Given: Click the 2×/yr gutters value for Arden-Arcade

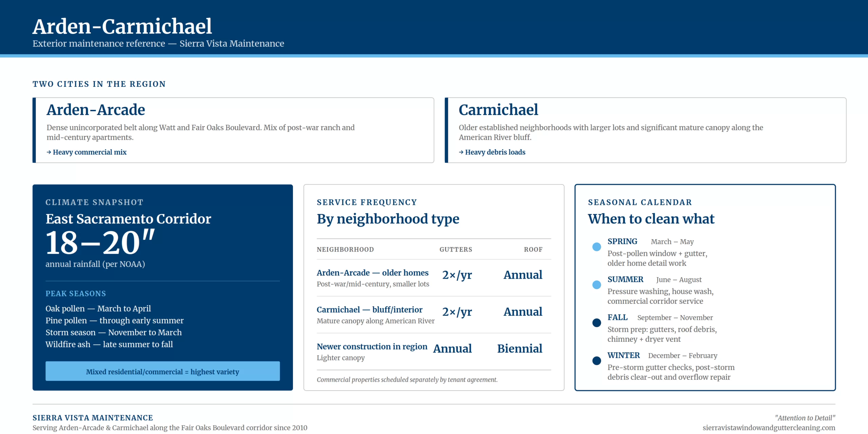Looking at the screenshot, I should pyautogui.click(x=457, y=275).
